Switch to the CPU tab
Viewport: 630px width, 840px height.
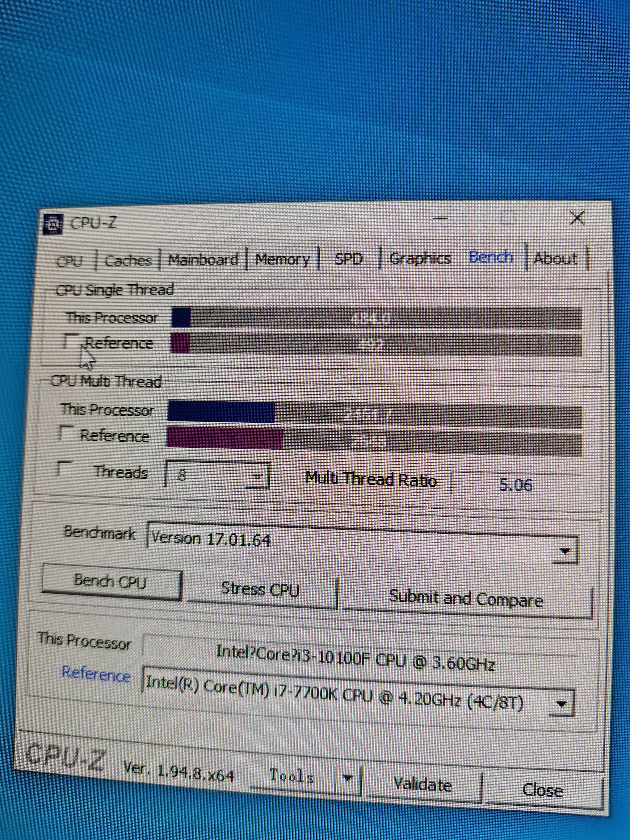[x=70, y=261]
